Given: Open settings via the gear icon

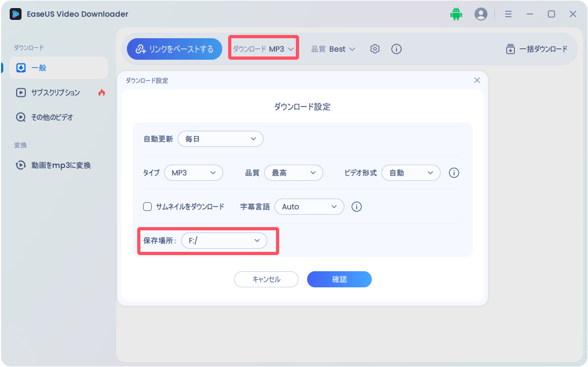Looking at the screenshot, I should pos(374,48).
